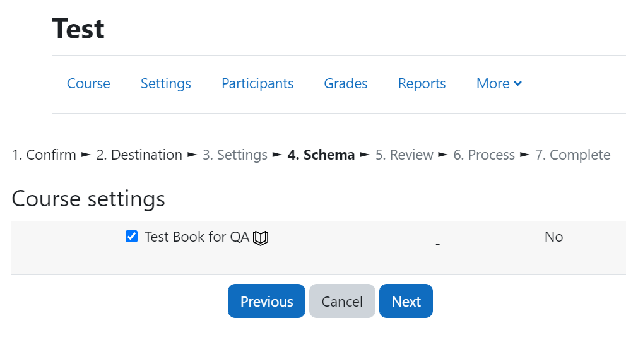Screen dimensions: 626x364
Task: View the Reports tab
Action: (422, 83)
